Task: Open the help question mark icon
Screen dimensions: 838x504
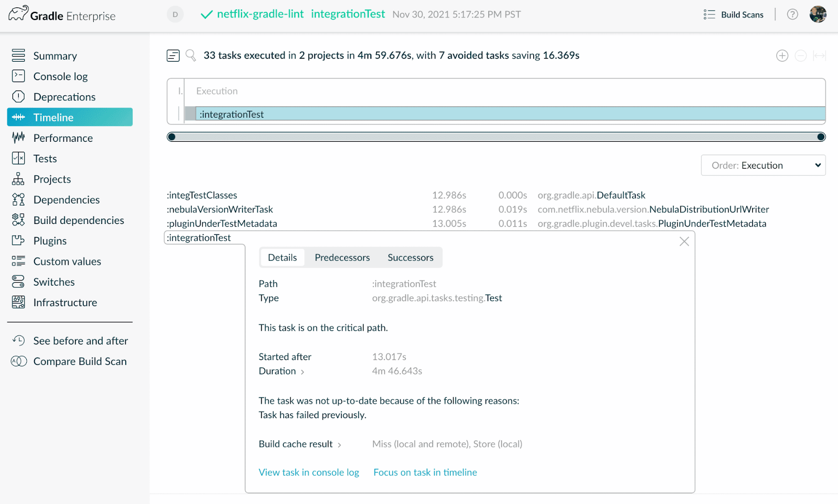Action: (x=792, y=15)
